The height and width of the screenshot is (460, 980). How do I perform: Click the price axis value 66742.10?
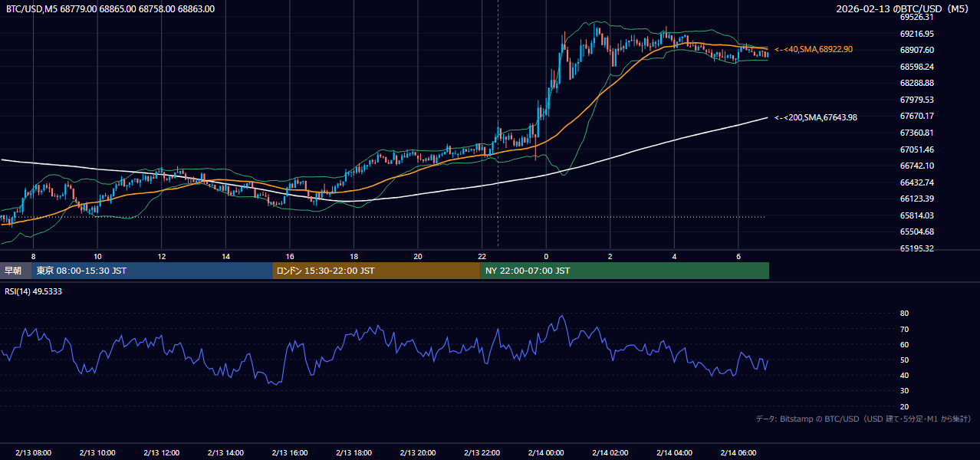click(916, 166)
